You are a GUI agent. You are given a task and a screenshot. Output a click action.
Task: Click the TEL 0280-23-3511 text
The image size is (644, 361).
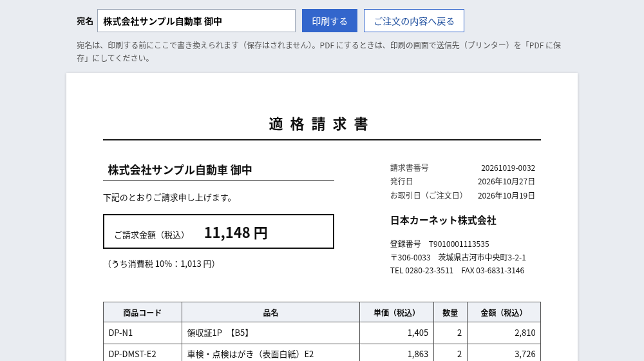(x=422, y=271)
